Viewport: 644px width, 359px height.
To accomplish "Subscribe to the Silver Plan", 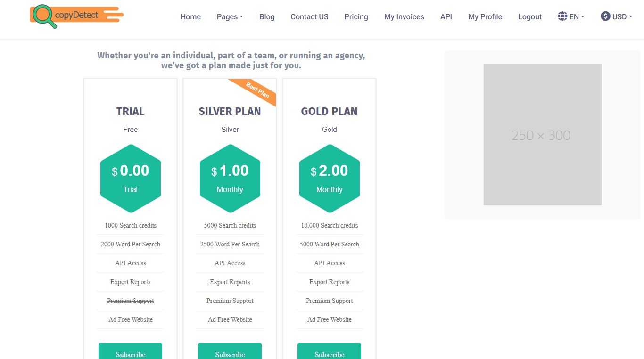I will pyautogui.click(x=230, y=352).
